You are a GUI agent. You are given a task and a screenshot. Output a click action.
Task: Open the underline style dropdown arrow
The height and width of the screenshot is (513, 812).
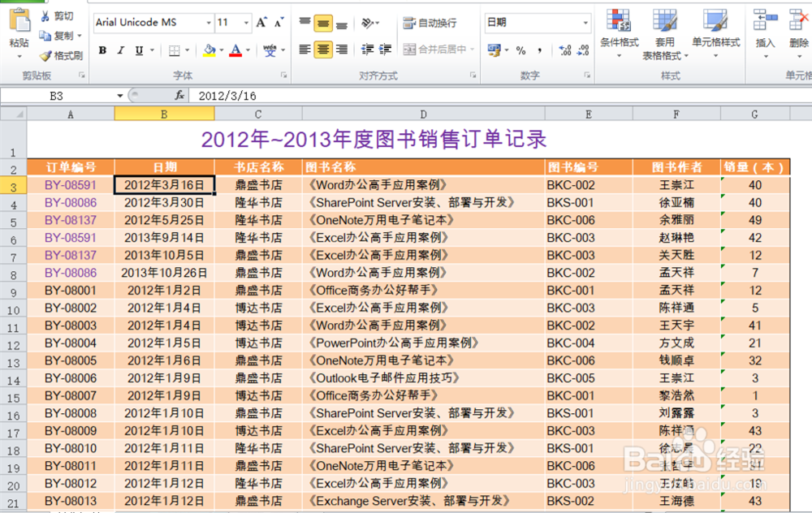(x=152, y=50)
